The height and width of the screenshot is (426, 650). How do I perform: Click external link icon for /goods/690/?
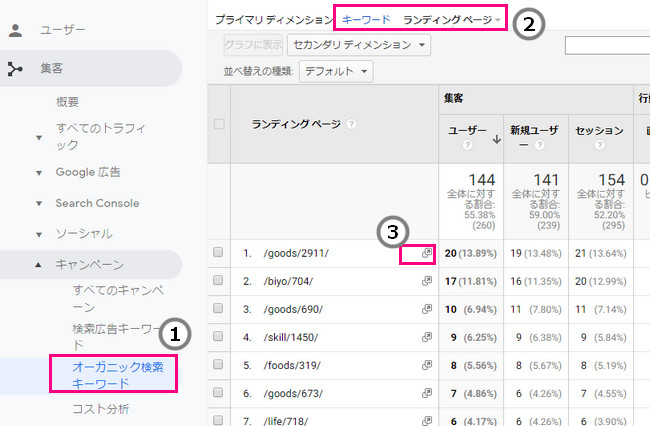tap(427, 310)
